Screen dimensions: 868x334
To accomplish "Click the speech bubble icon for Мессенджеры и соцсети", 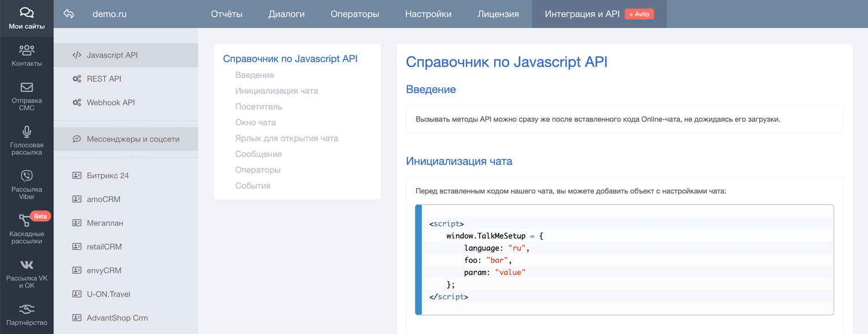I will 76,139.
